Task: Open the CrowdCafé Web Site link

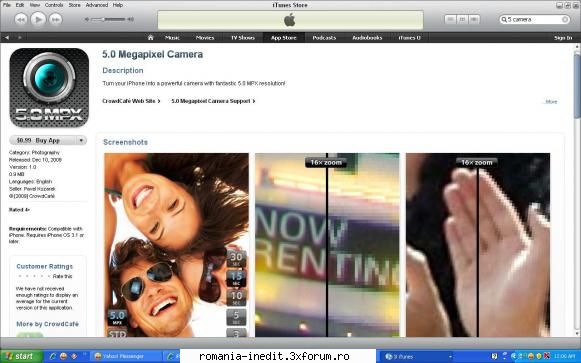Action: tap(131, 101)
